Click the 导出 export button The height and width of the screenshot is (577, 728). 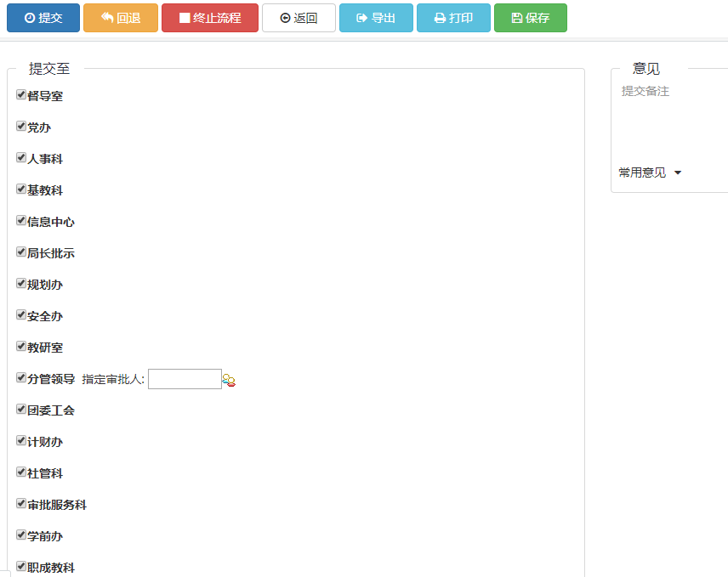tap(376, 18)
